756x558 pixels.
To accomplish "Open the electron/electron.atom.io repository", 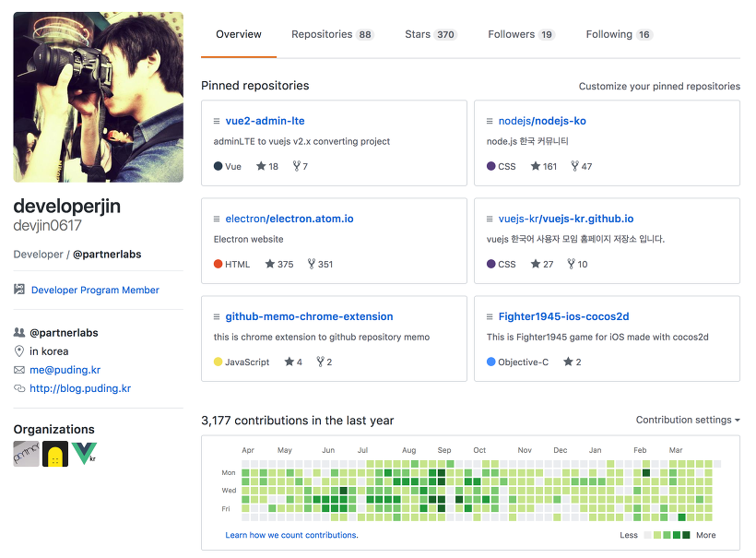I will tap(289, 219).
